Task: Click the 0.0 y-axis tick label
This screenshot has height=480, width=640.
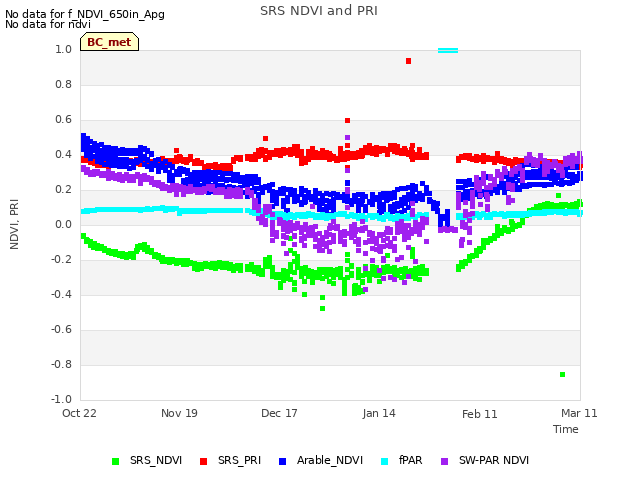Action: [x=63, y=224]
